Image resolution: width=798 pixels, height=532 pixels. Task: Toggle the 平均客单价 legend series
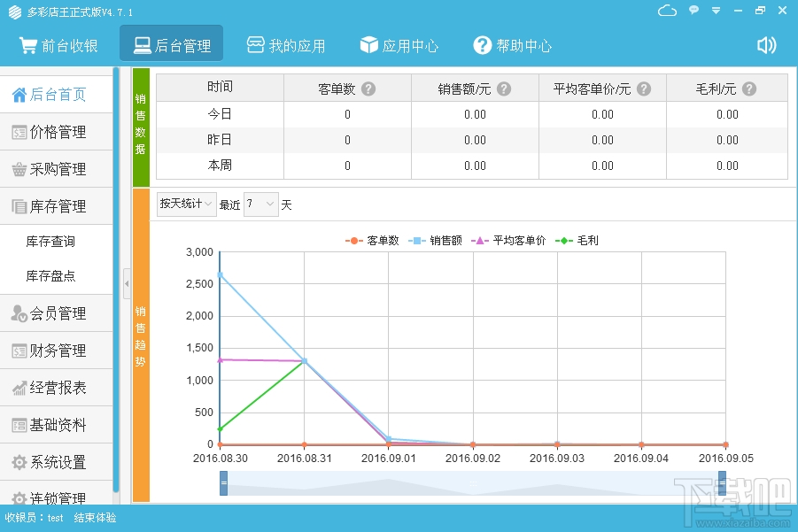click(507, 241)
